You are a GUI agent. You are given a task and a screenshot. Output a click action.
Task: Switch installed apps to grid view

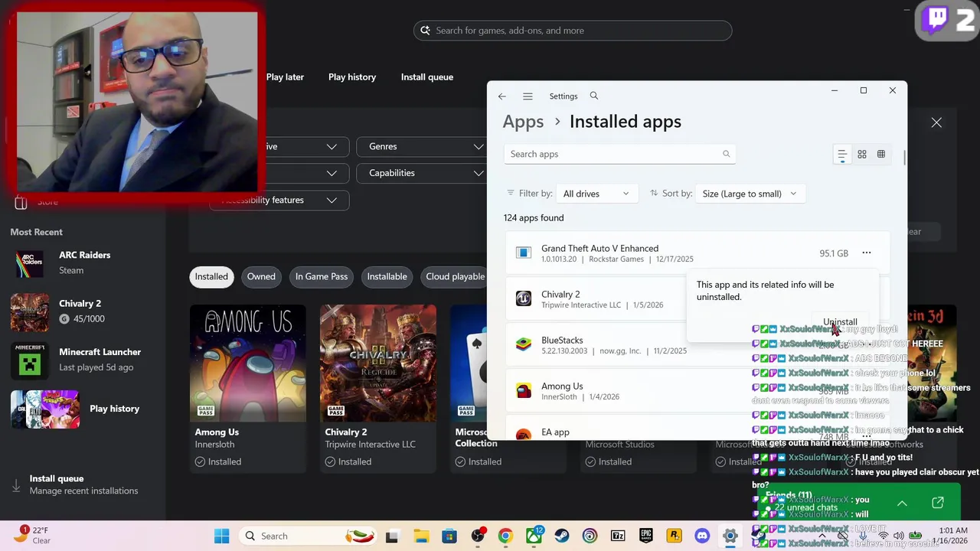click(x=862, y=155)
